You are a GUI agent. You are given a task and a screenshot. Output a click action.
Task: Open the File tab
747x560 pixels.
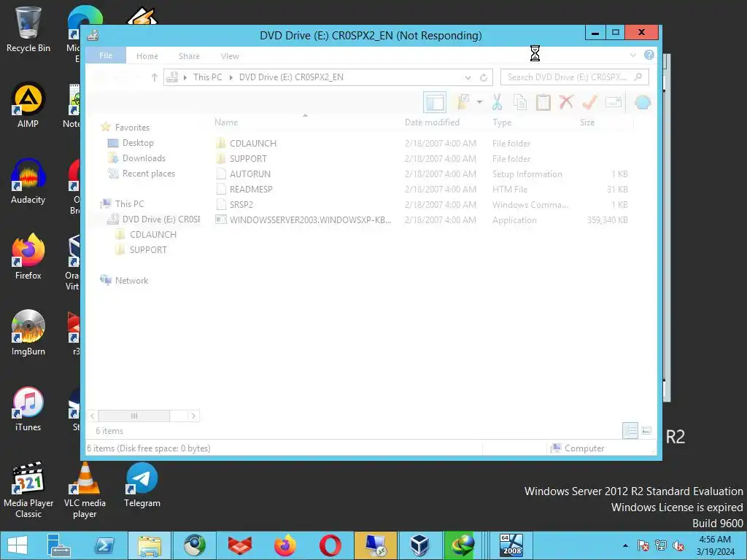tap(106, 55)
